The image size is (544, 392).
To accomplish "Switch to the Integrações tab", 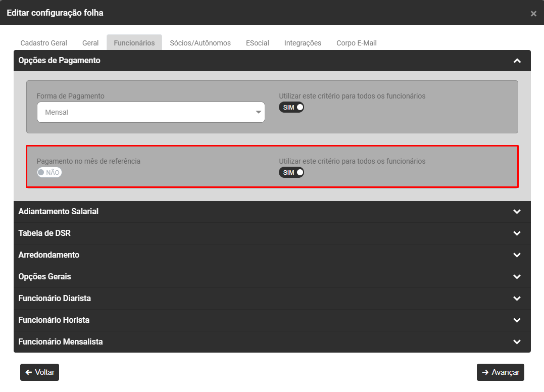I will pos(303,43).
